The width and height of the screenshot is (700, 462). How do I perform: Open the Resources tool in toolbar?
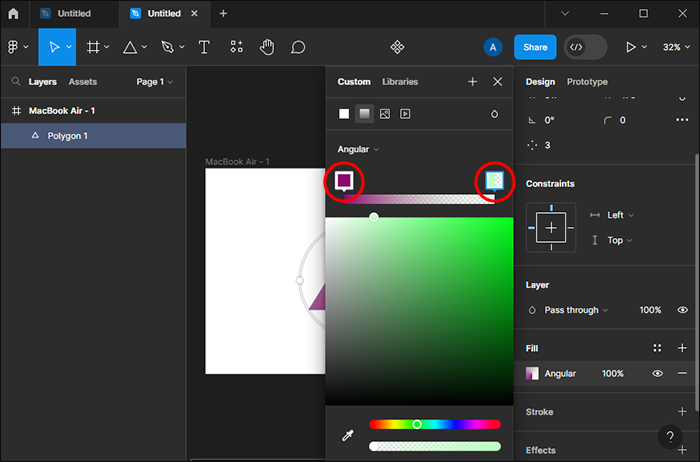point(236,47)
